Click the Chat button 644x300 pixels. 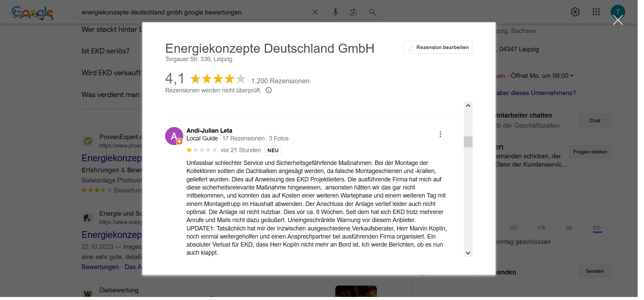[595, 121]
